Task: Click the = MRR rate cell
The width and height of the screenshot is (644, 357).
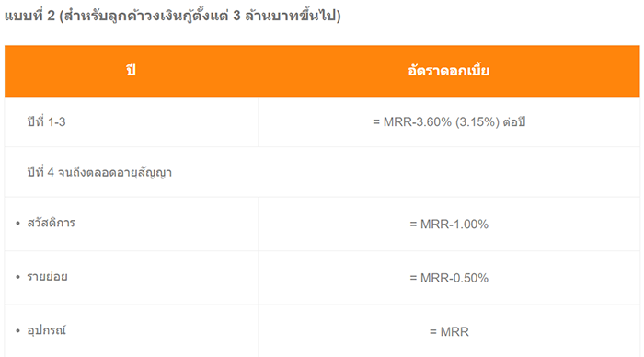Action: [449, 332]
